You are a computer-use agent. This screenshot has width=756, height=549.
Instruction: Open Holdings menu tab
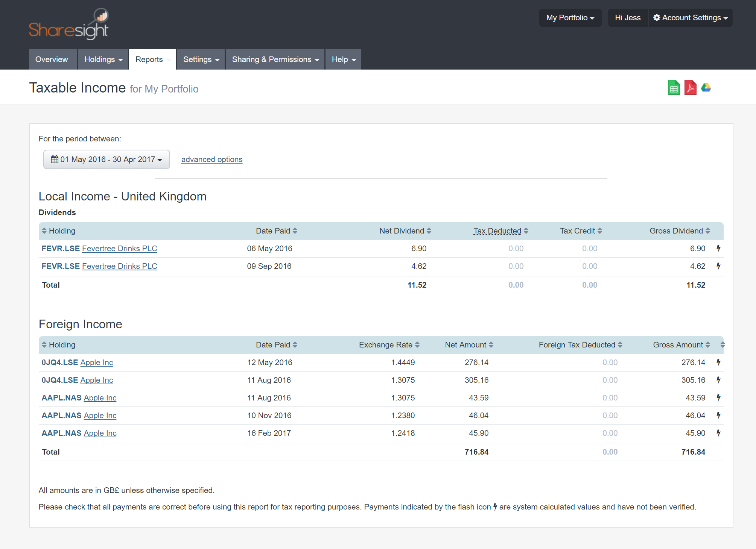coord(103,59)
